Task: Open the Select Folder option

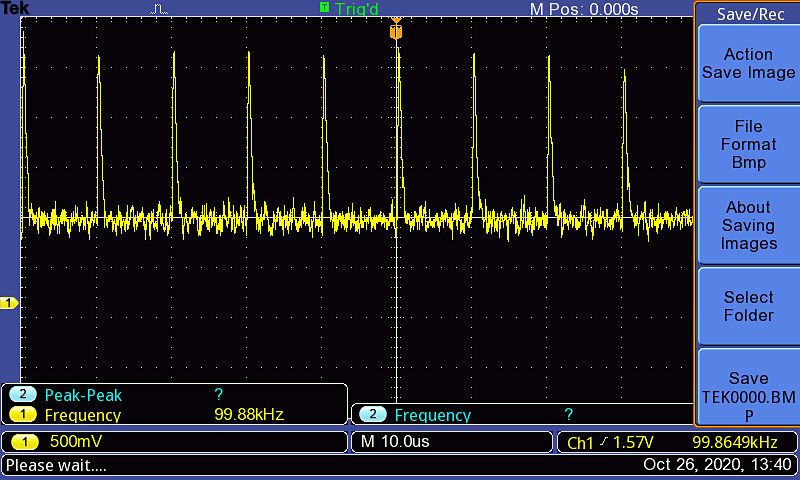Action: (x=747, y=306)
